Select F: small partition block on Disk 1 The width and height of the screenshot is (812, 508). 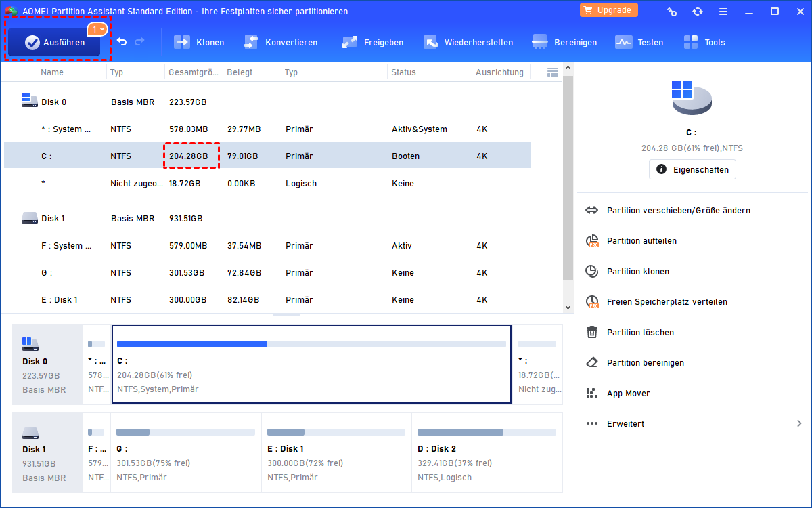[97, 452]
